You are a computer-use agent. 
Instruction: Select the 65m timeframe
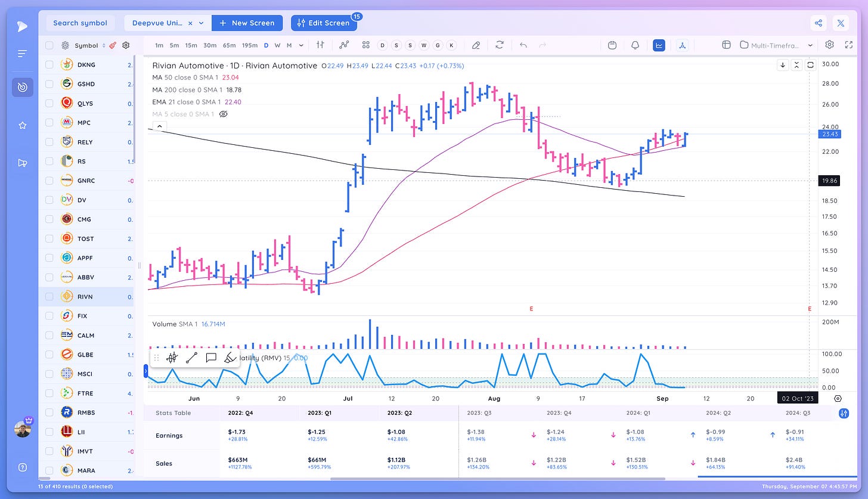[229, 45]
